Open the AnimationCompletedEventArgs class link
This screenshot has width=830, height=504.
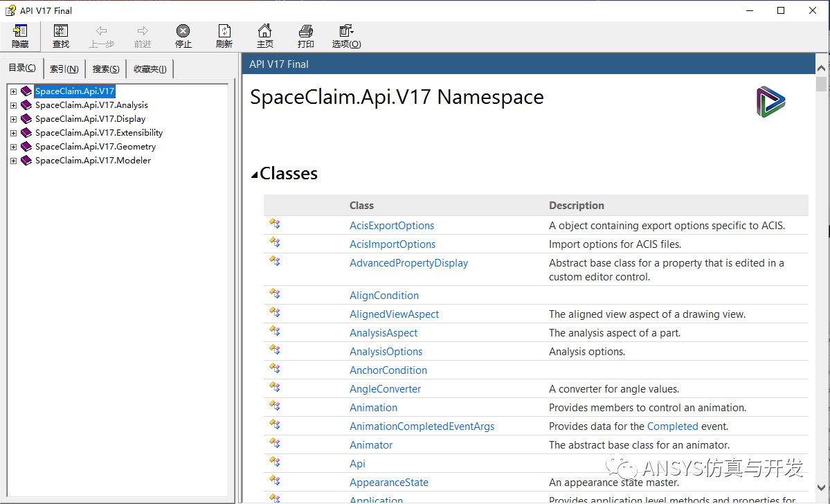click(x=422, y=426)
